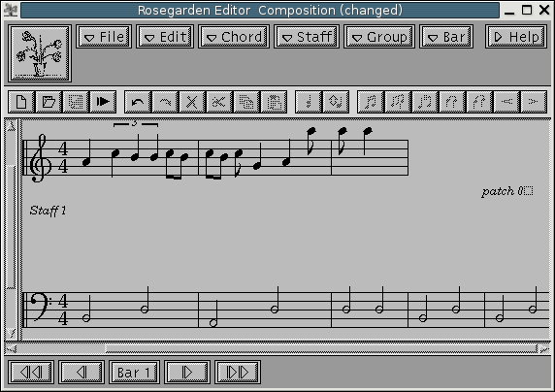Open the File dropdown menu
This screenshot has height=392, width=555.
point(104,37)
